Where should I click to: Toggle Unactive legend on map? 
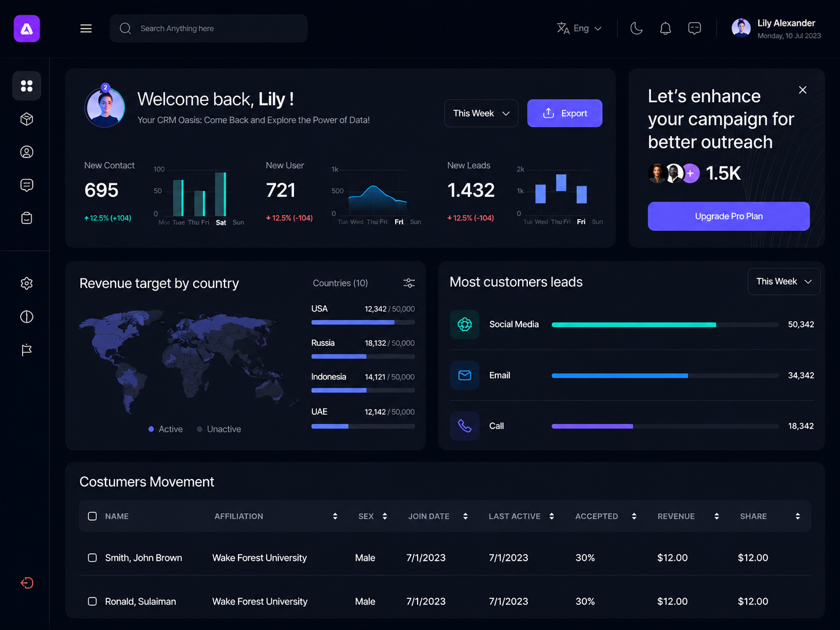coord(219,429)
